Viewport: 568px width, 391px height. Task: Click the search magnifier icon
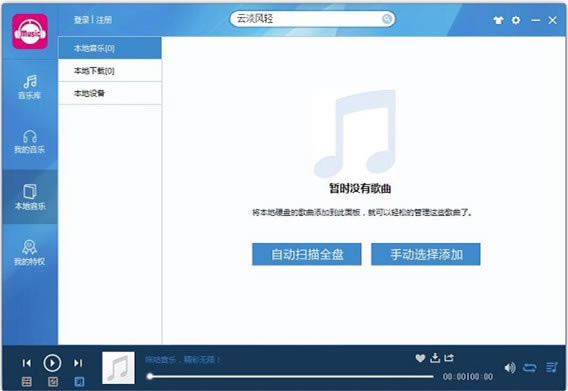387,19
